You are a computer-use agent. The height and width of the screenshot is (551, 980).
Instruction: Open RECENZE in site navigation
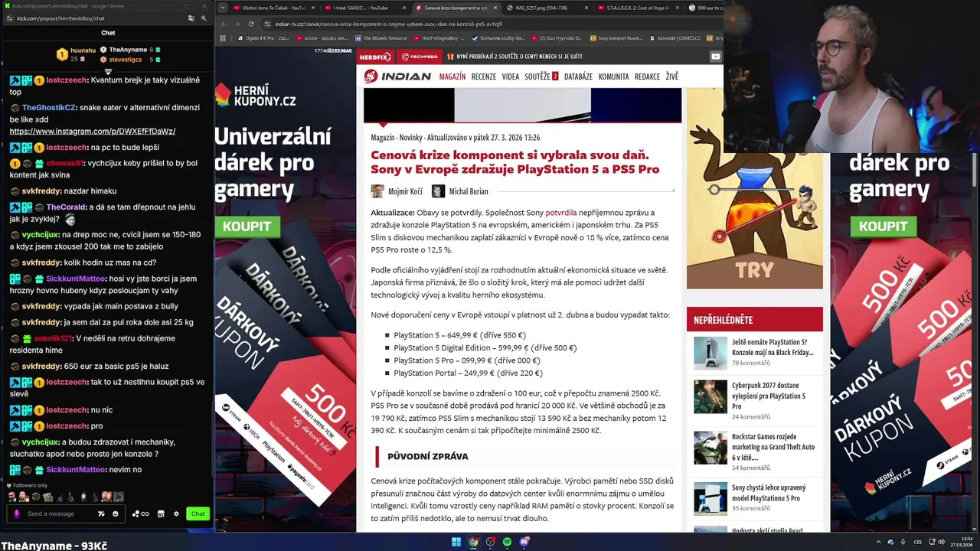pyautogui.click(x=484, y=77)
